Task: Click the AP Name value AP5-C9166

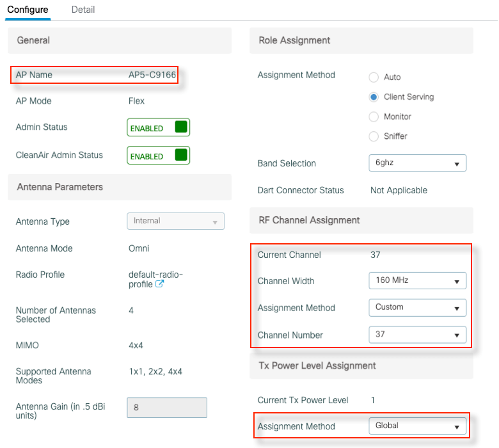Action: click(152, 75)
